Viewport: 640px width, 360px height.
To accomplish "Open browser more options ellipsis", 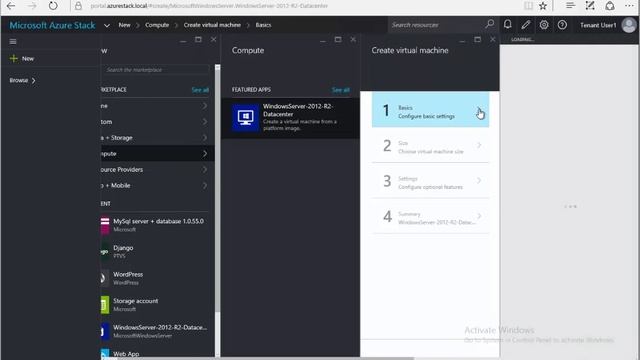I will tap(629, 6).
